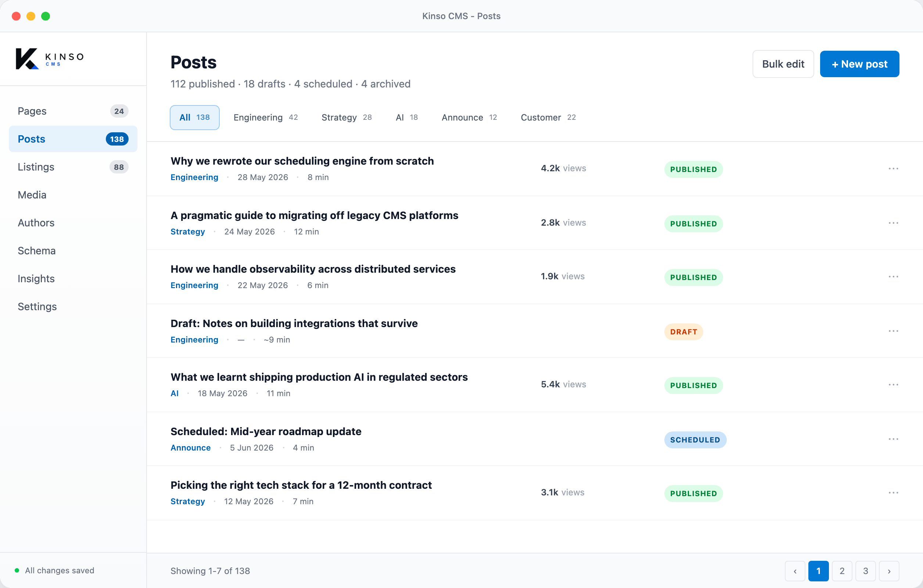
Task: Open more options for observability post
Action: tap(893, 277)
